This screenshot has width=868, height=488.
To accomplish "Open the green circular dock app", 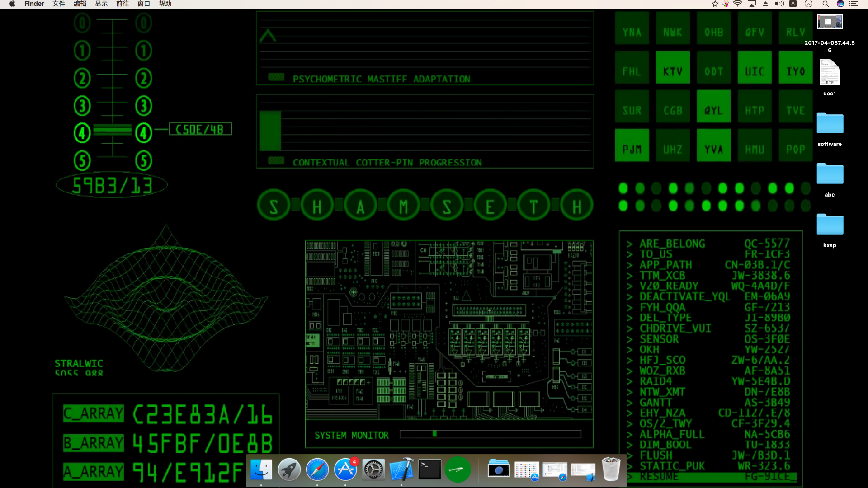I will [x=458, y=469].
